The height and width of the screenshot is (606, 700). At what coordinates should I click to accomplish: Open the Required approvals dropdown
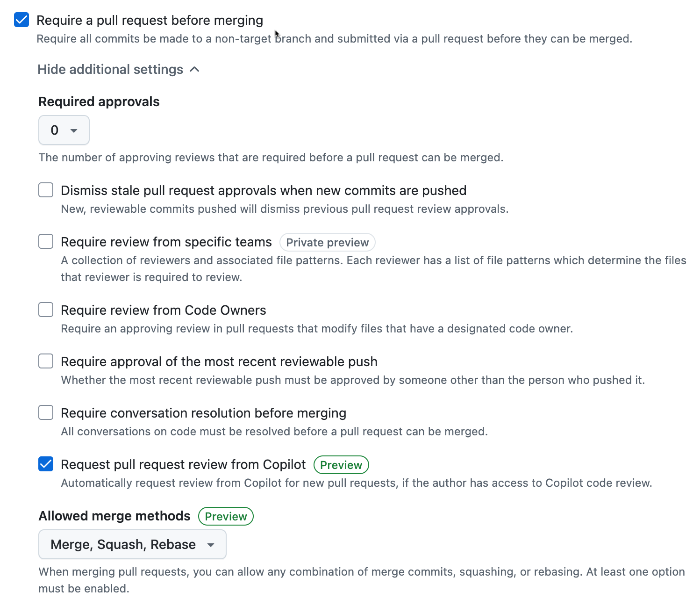(x=64, y=130)
